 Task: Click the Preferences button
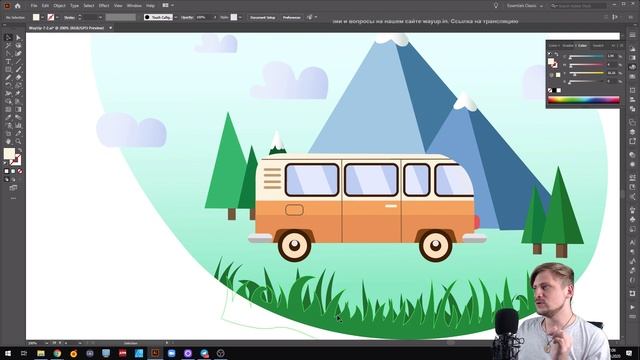click(291, 17)
